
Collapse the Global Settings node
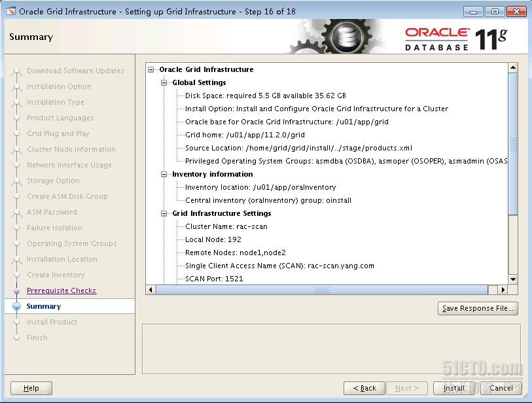(x=164, y=82)
